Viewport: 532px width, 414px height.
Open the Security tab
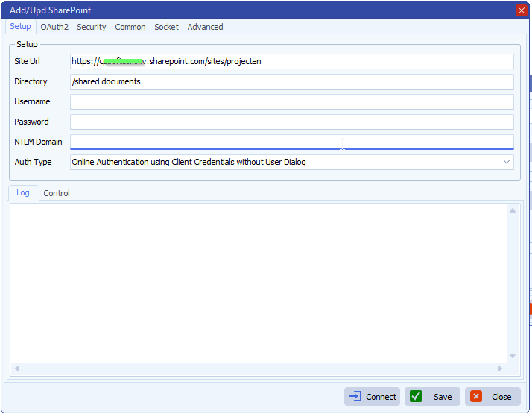click(91, 27)
